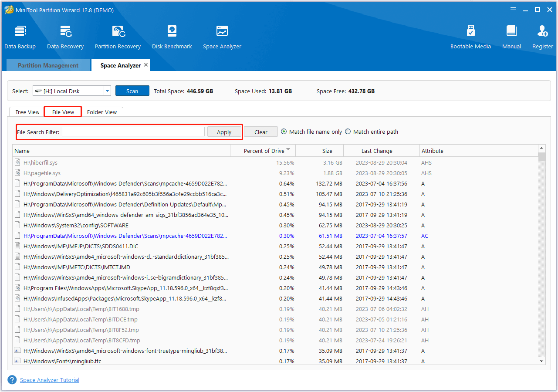Click file icon for BIT8CFD.tmp
This screenshot has width=558, height=392.
17,340
